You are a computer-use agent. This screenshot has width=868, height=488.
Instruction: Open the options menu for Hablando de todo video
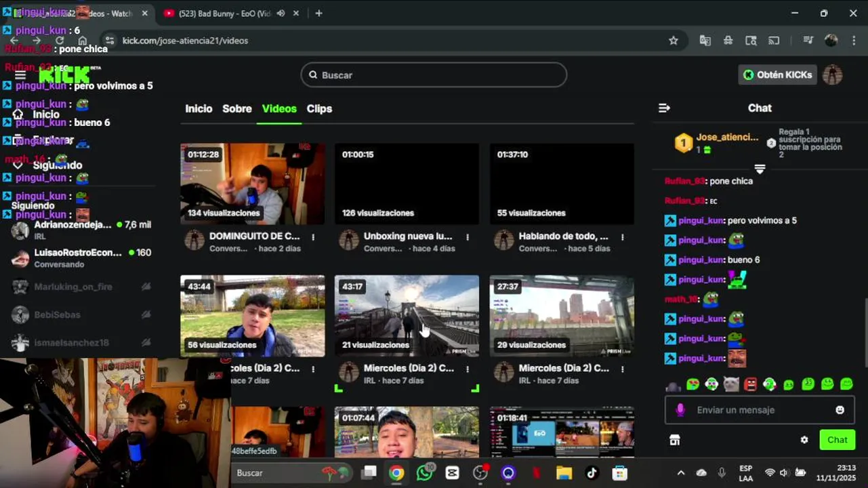coord(622,237)
